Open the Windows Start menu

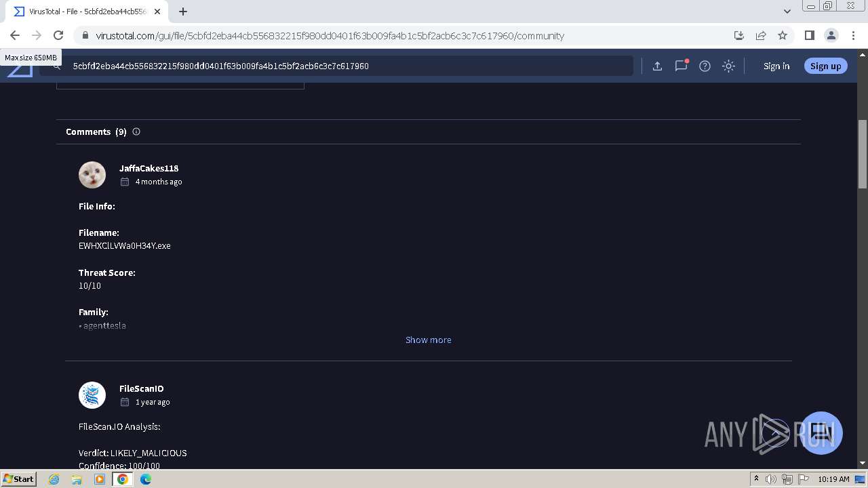click(19, 479)
